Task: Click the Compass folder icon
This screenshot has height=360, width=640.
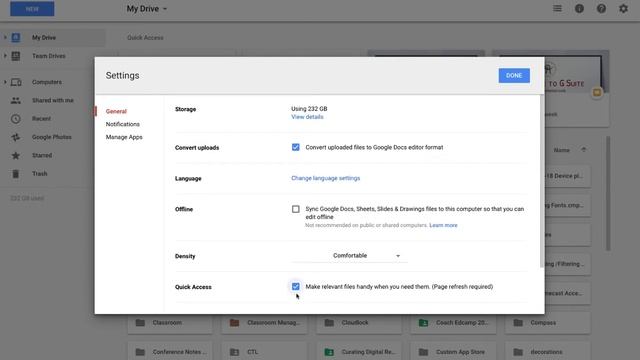Action: (x=518, y=323)
